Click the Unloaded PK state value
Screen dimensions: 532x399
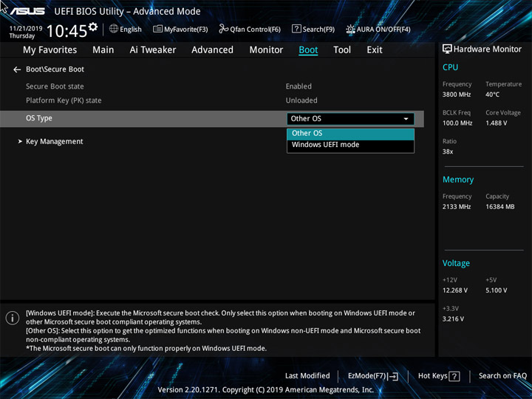[301, 100]
